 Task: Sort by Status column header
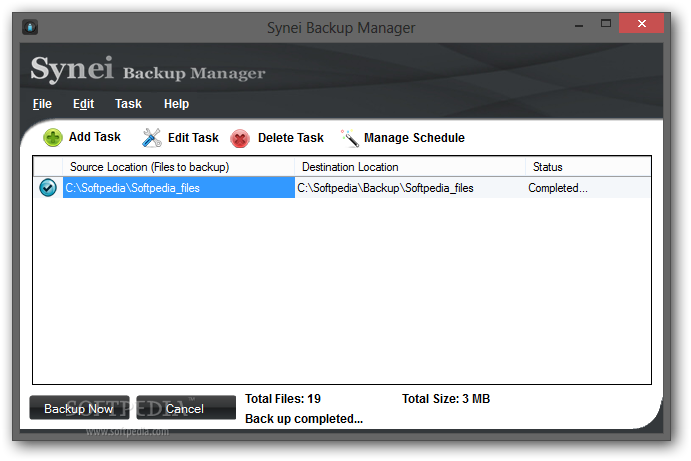[588, 167]
